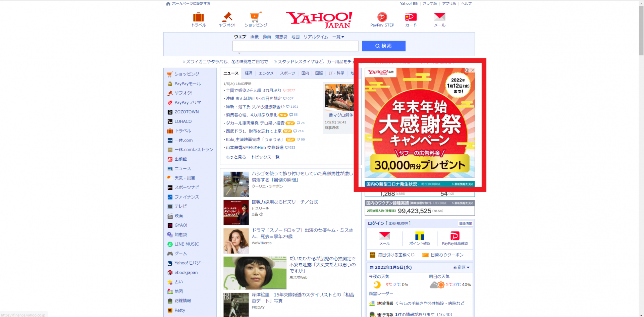Open the 年末年始大感謝祭キャンペーン banner ad

coord(420,123)
